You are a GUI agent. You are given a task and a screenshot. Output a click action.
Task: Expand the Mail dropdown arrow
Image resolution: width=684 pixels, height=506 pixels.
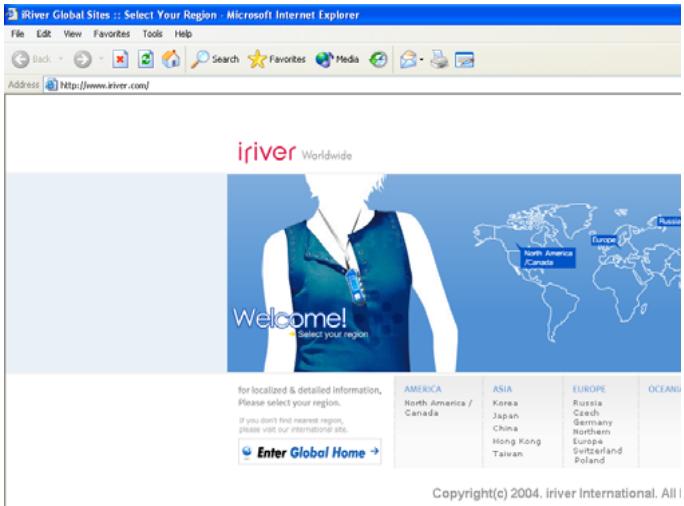click(x=422, y=59)
